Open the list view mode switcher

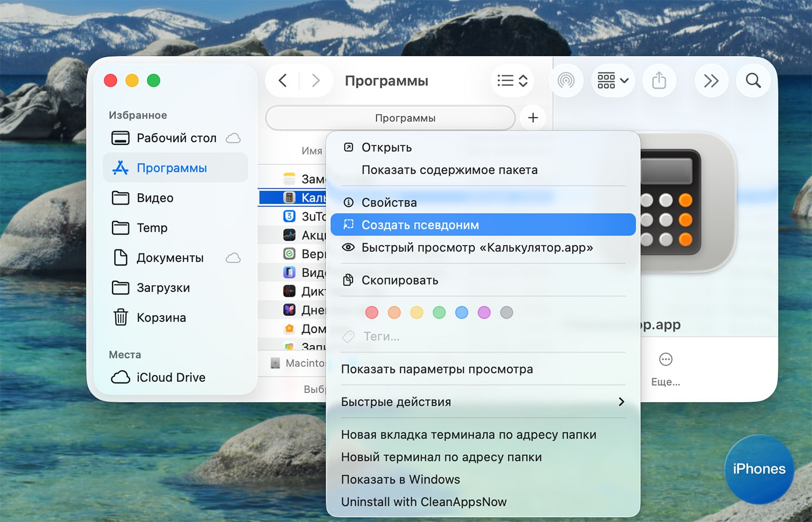[512, 81]
